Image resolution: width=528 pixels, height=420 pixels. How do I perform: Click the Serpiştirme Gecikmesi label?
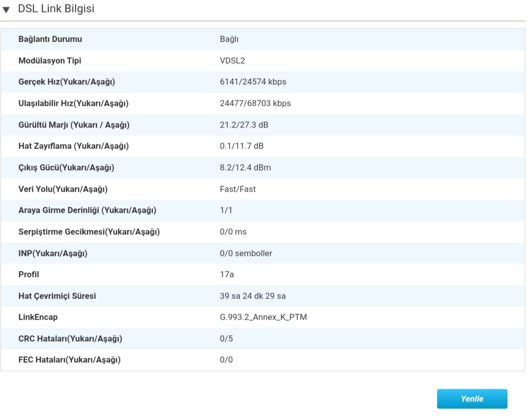[89, 232]
